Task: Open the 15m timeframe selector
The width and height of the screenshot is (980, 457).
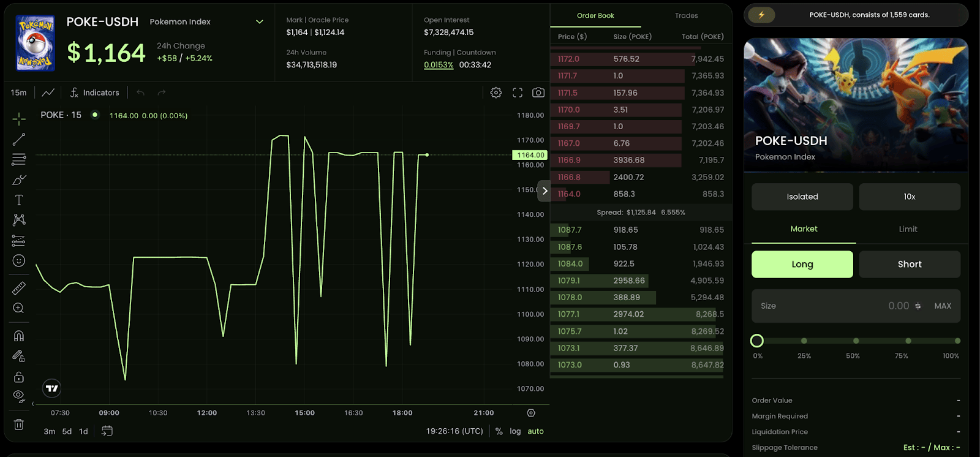Action: tap(19, 93)
